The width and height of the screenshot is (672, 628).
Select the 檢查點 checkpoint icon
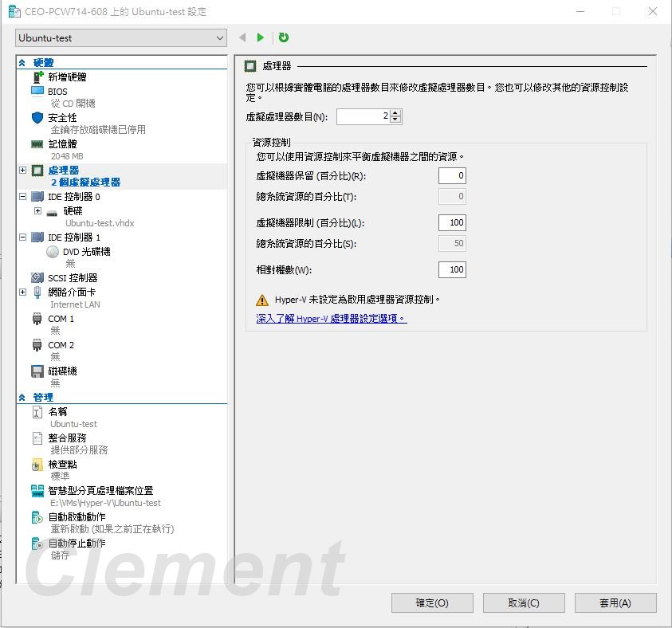pyautogui.click(x=37, y=465)
